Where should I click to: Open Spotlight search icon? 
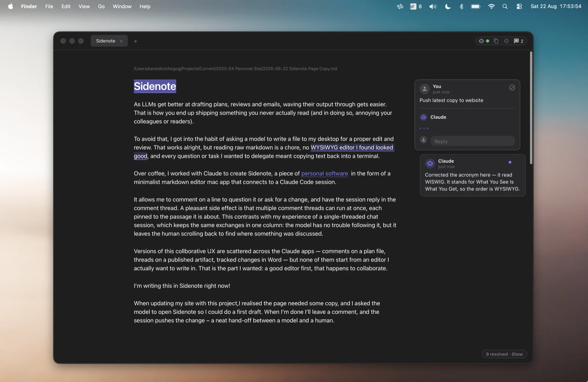click(x=505, y=6)
